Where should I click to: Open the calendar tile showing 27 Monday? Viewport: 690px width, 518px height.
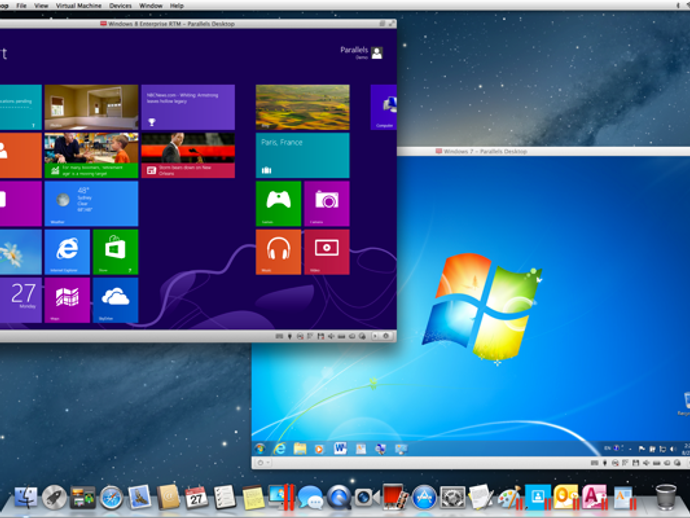21,300
